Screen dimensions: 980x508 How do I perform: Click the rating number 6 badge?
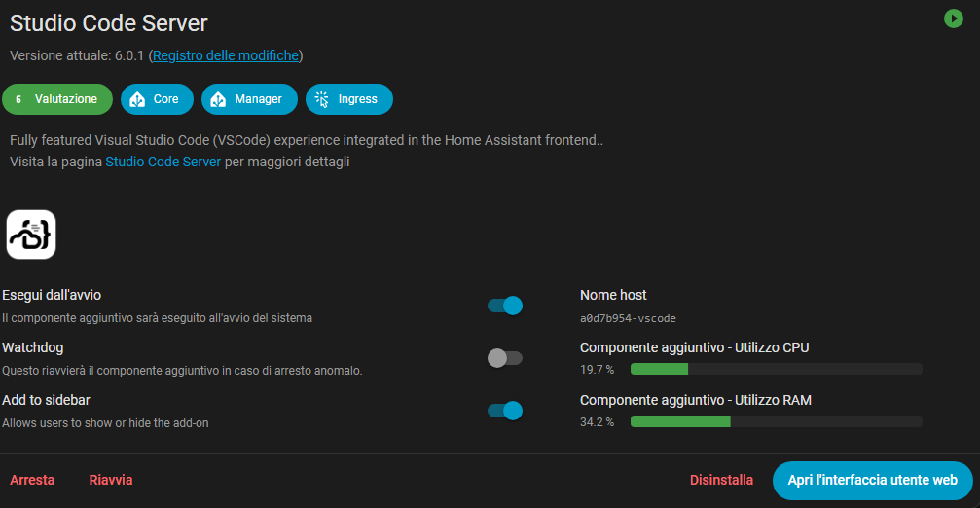click(18, 99)
